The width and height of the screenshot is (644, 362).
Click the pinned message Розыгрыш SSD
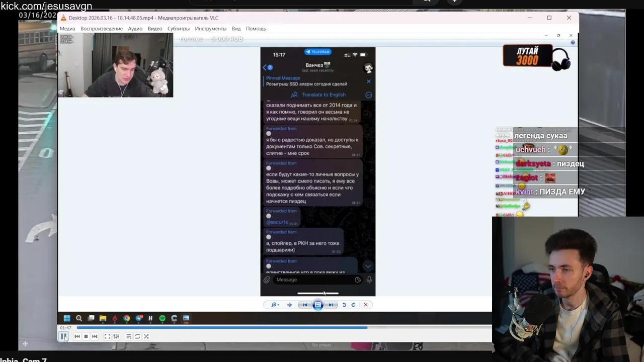point(306,84)
